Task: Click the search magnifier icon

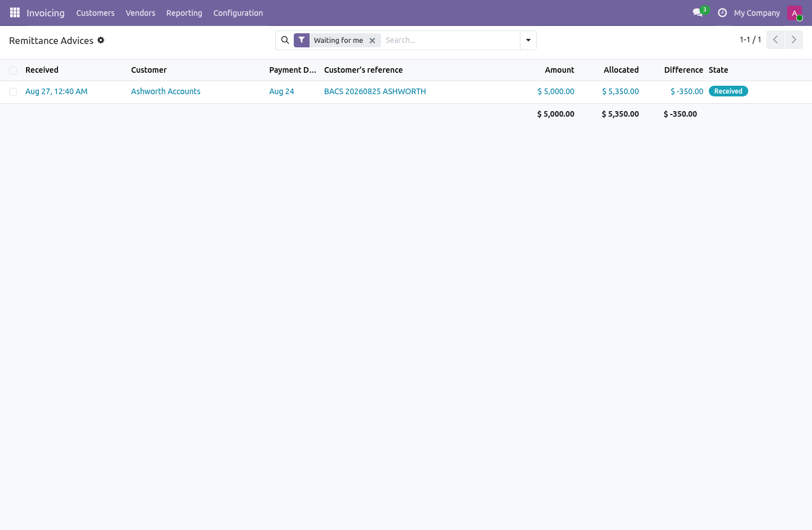Action: point(285,40)
